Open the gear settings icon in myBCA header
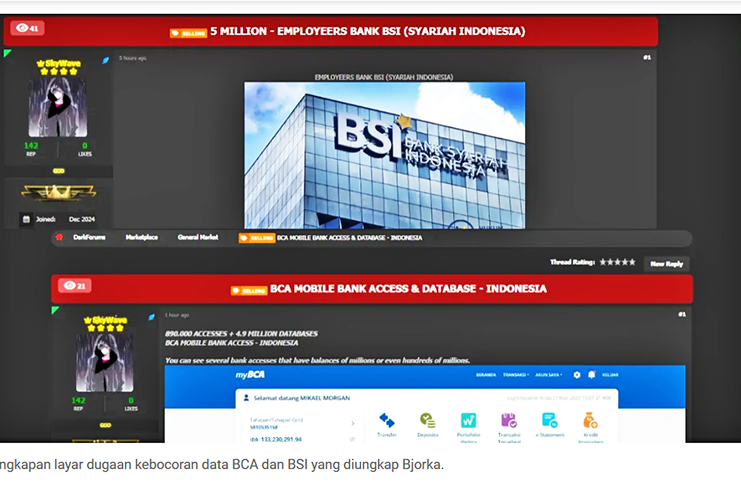Viewport: 741px width, 485px height. [x=577, y=375]
